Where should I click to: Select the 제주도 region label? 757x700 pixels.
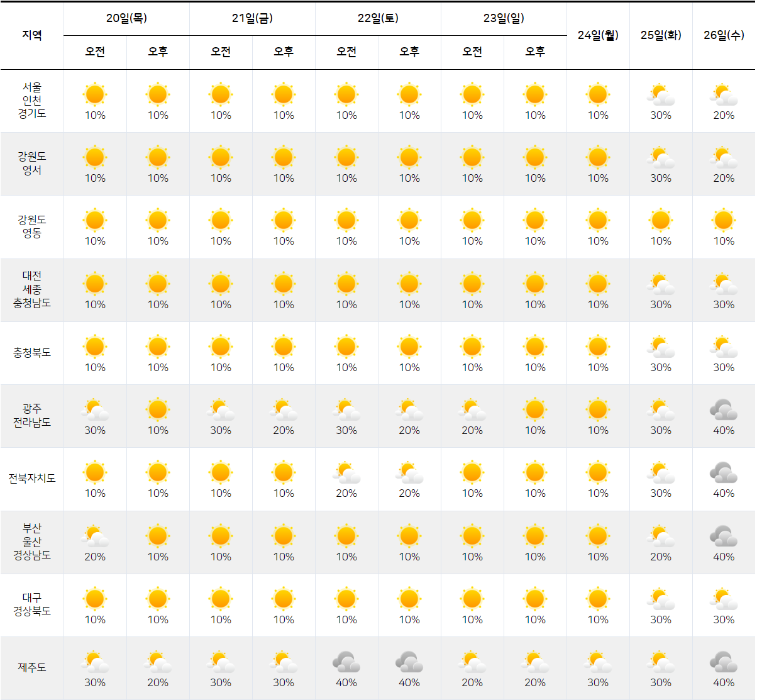click(x=32, y=667)
